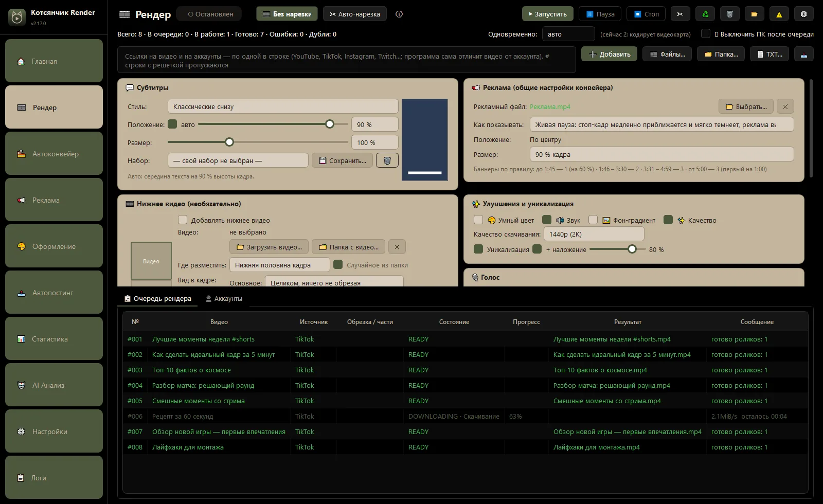Toggle the Звук checkbox

coord(547,220)
